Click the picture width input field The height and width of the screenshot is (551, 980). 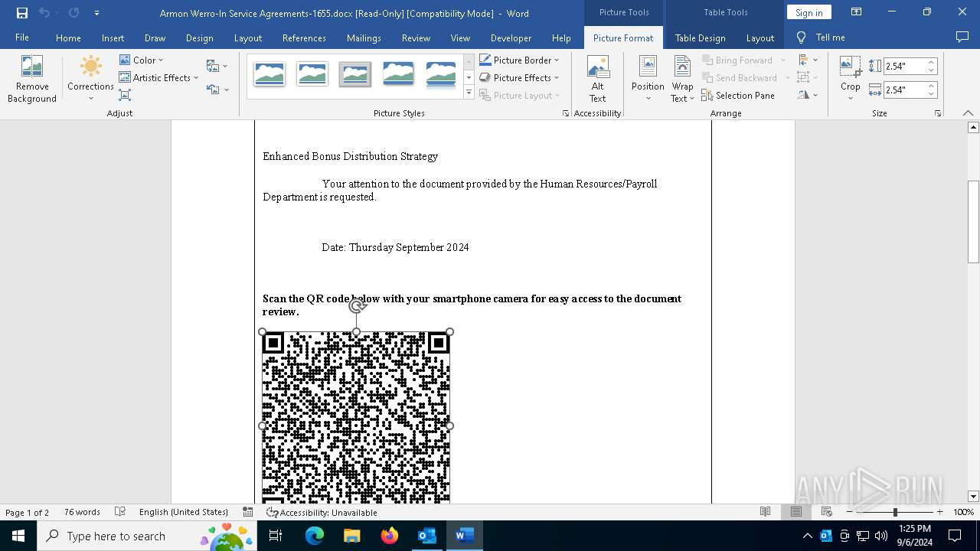[905, 90]
